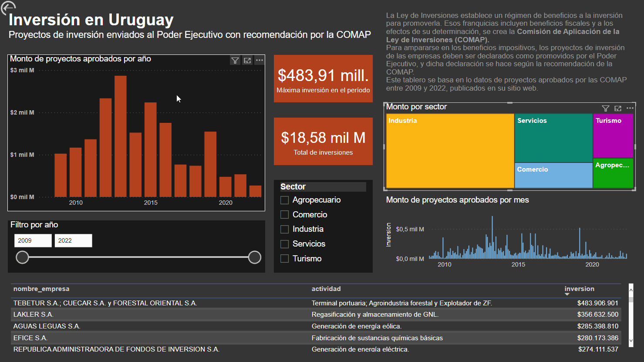
Task: Sort table by nombre_empresa column header
Action: 41,289
